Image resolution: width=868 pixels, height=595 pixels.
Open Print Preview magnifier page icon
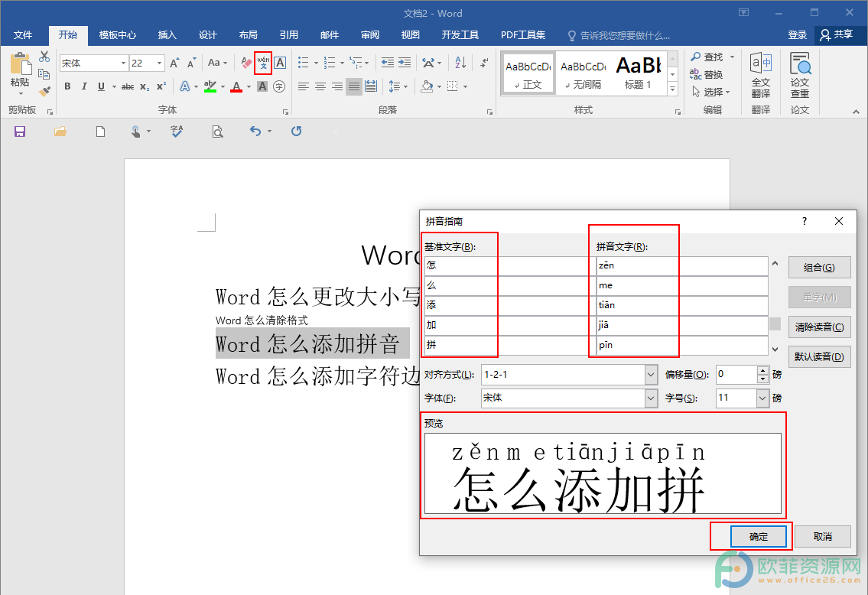[217, 132]
